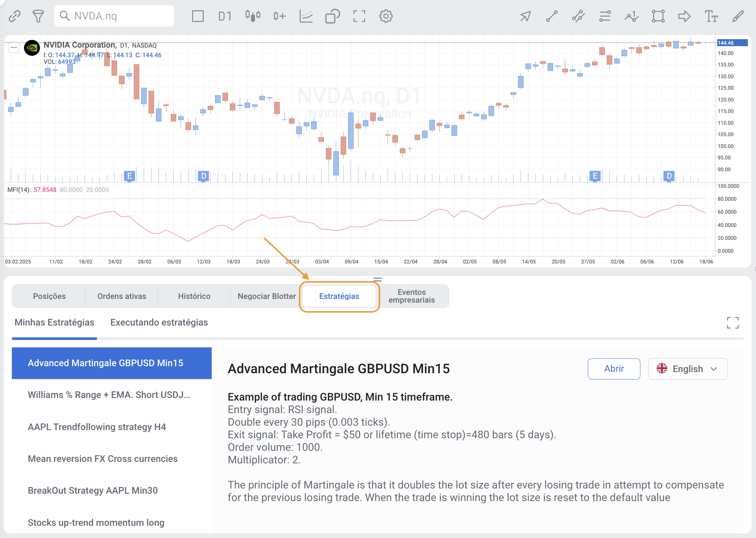756x538 pixels.
Task: Open Executando estratégias tab
Action: click(159, 322)
